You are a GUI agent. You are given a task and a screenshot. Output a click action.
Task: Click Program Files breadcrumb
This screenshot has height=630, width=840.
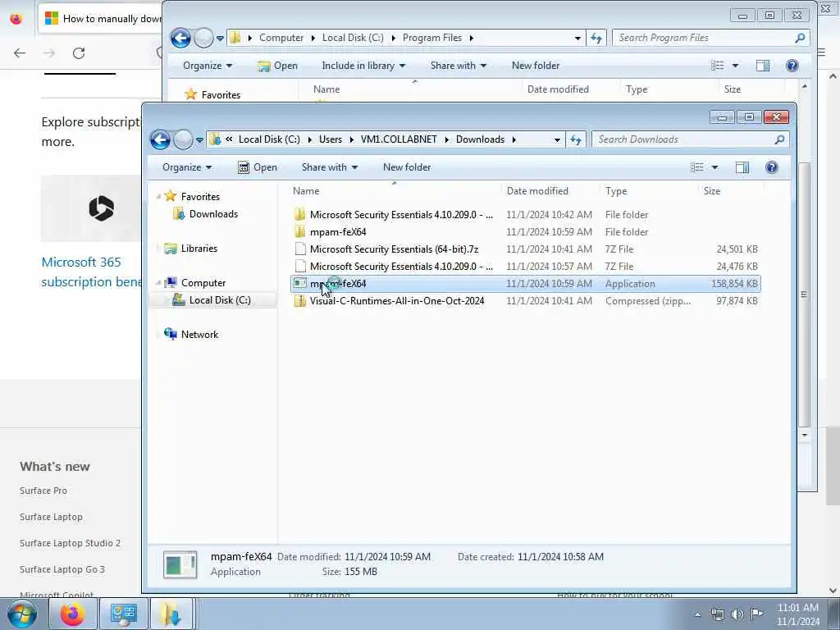tap(432, 38)
